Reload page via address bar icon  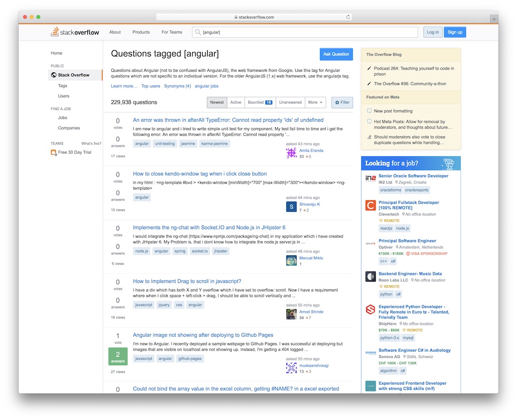tap(348, 17)
